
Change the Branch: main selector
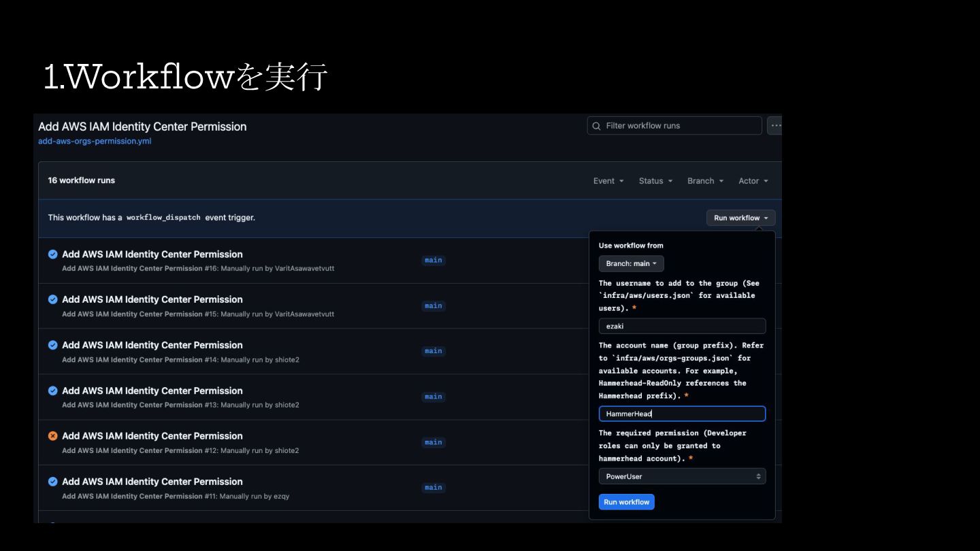point(631,263)
